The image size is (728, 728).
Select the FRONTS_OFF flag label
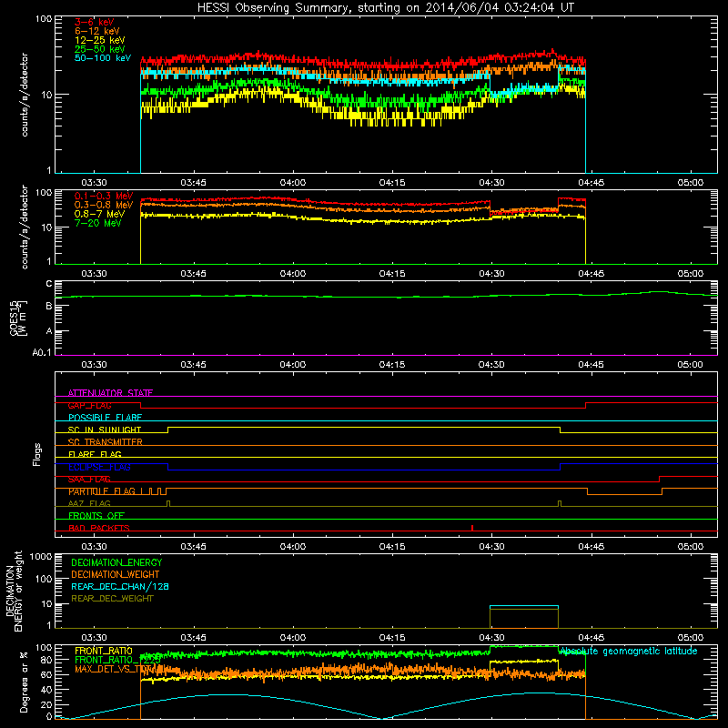[x=96, y=516]
